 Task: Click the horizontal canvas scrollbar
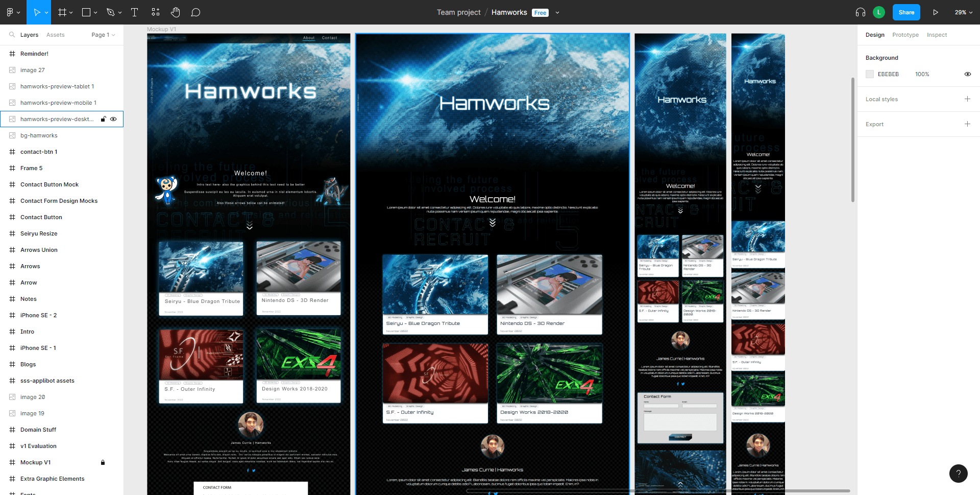pyautogui.click(x=658, y=491)
